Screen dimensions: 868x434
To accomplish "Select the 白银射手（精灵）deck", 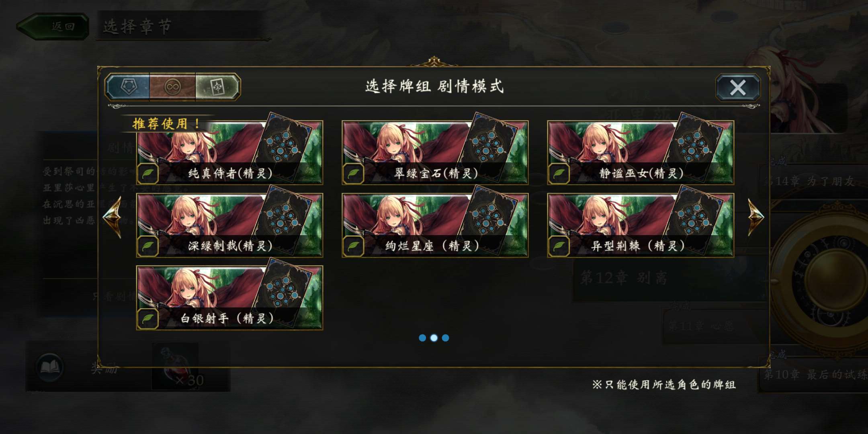I will click(229, 298).
